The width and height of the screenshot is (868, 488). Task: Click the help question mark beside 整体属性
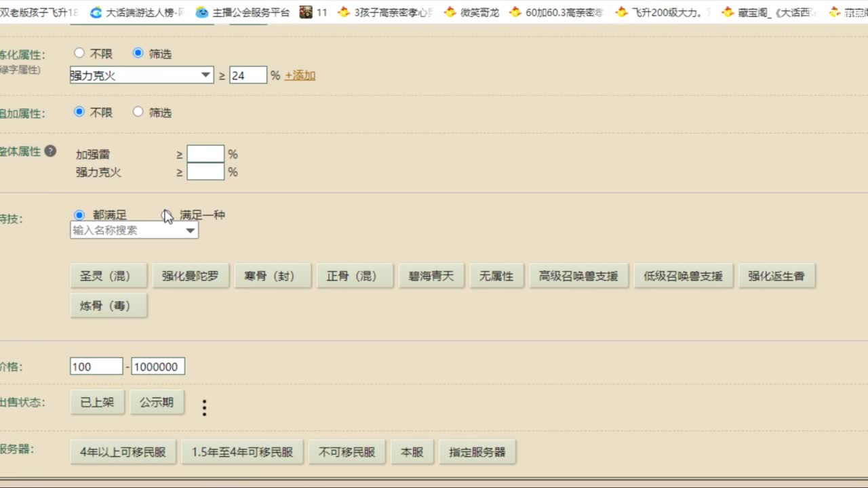[50, 151]
